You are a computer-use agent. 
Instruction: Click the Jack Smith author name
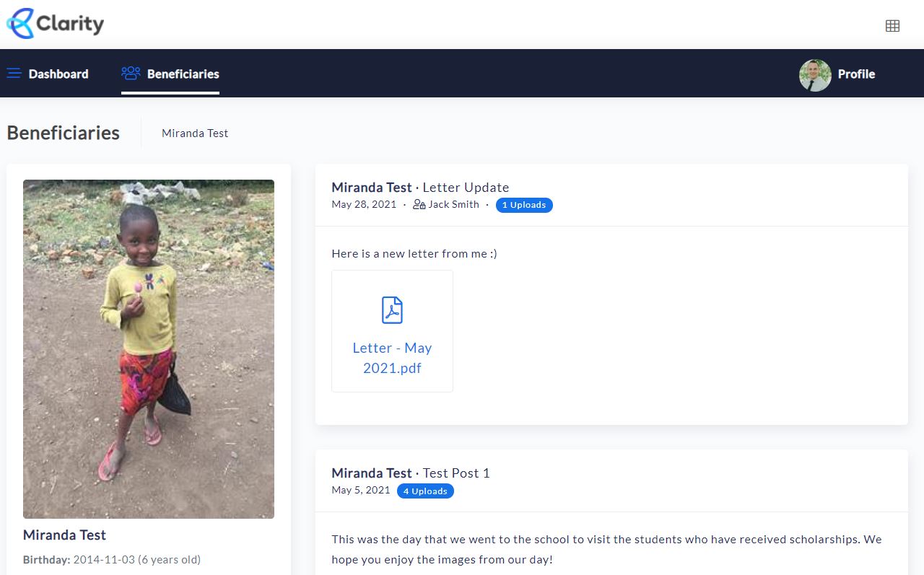(x=453, y=205)
